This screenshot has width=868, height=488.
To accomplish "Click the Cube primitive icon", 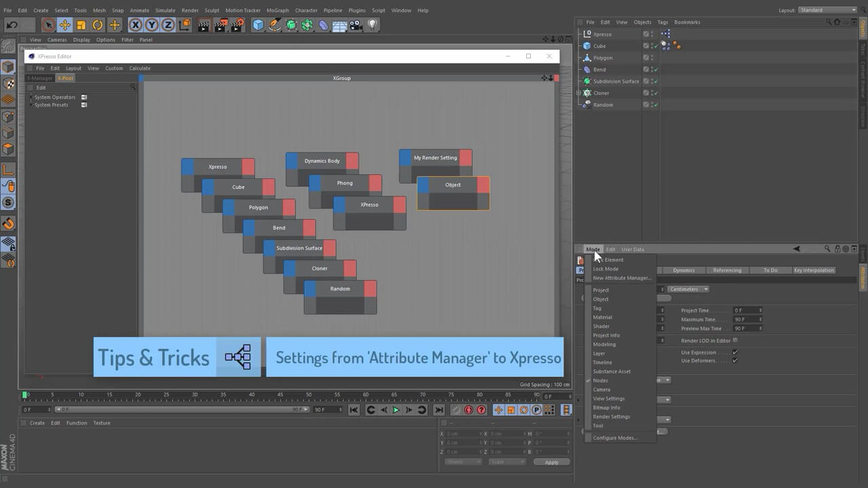I will [x=259, y=25].
